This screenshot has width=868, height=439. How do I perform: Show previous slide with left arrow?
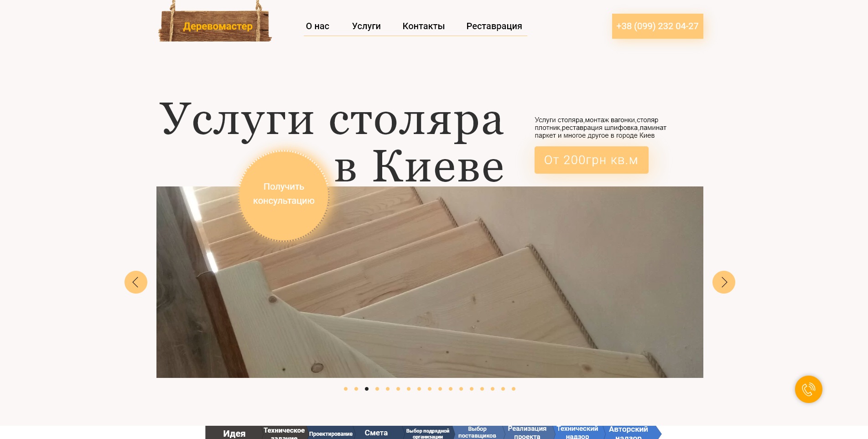[x=136, y=282]
